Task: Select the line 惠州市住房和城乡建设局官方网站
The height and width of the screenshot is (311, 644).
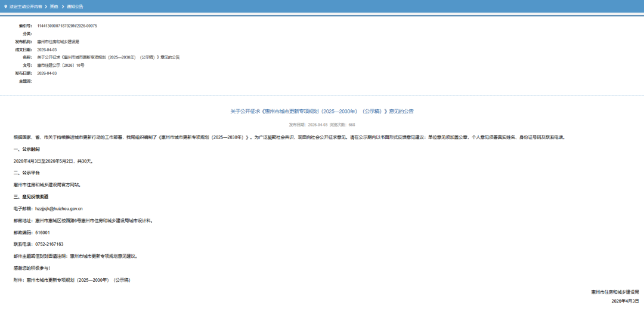Action: (x=47, y=184)
